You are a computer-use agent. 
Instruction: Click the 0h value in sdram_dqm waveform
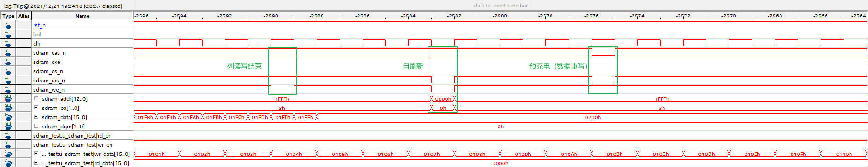pos(500,127)
